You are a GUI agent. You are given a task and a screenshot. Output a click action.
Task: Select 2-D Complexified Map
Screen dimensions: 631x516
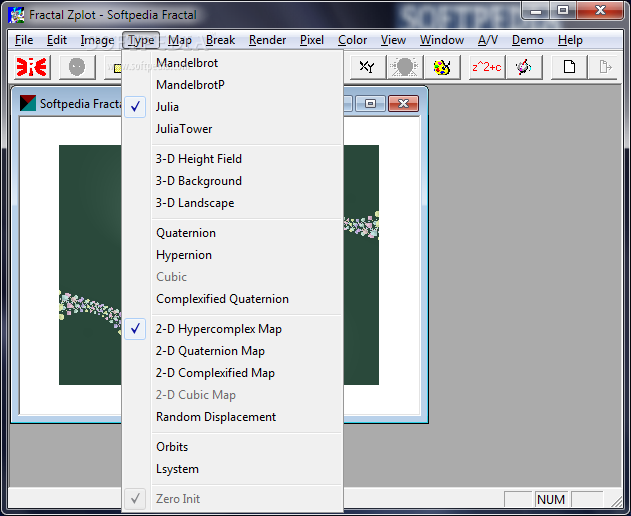coord(233,373)
